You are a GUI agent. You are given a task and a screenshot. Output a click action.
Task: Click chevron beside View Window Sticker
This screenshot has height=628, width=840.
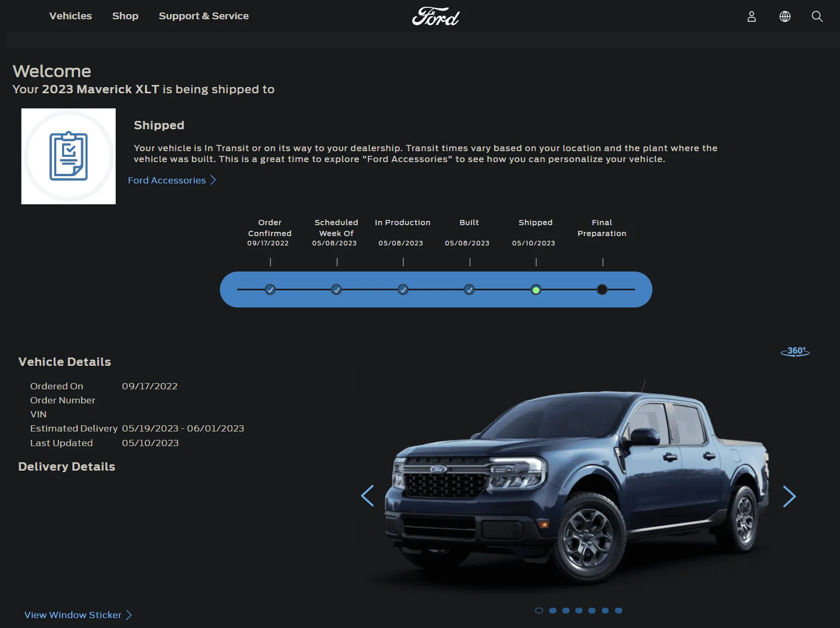(129, 615)
